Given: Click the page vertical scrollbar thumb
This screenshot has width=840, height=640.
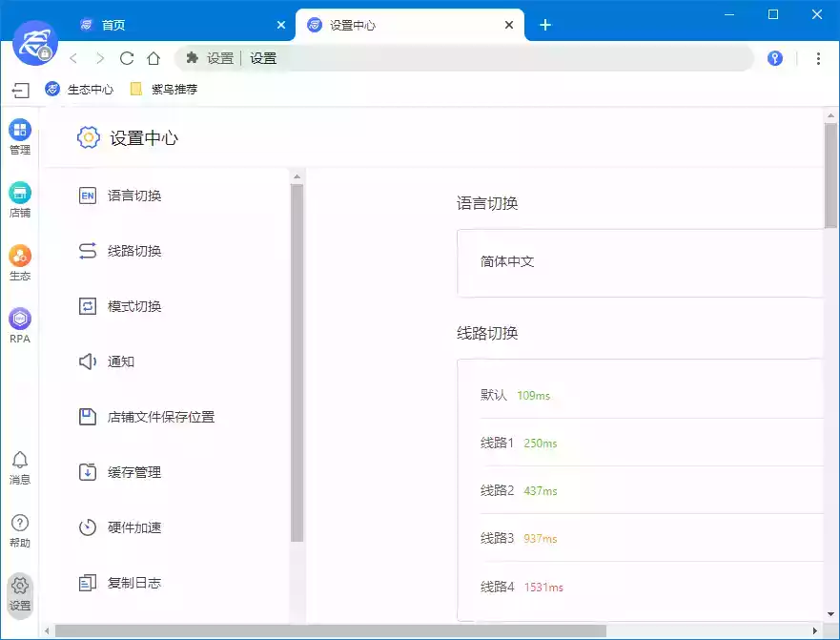Looking at the screenshot, I should [x=830, y=175].
